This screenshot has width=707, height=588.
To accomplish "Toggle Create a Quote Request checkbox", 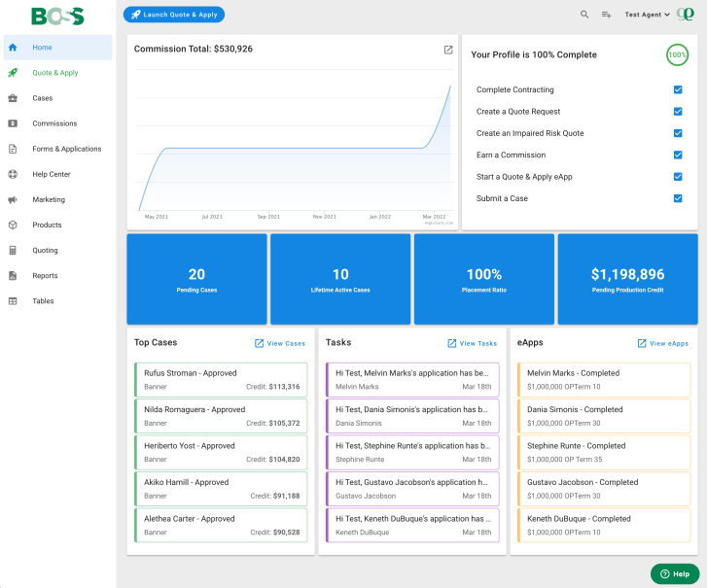I will tap(678, 112).
